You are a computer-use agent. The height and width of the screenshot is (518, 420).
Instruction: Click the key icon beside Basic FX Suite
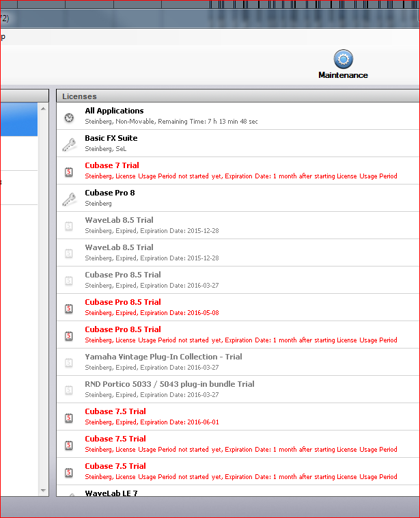point(69,145)
